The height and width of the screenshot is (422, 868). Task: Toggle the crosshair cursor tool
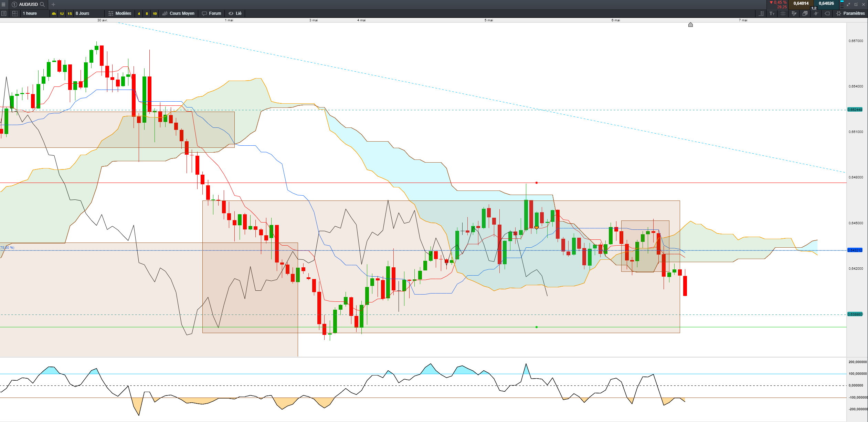(x=816, y=13)
